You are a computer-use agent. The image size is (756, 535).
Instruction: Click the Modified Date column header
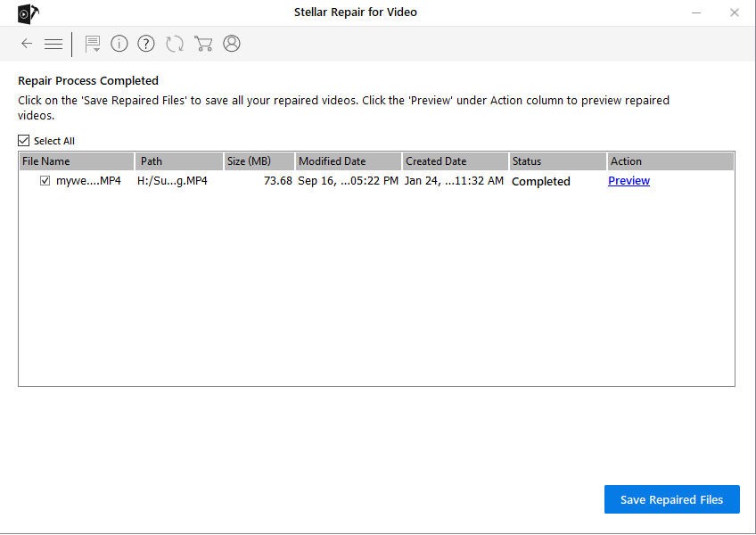348,161
